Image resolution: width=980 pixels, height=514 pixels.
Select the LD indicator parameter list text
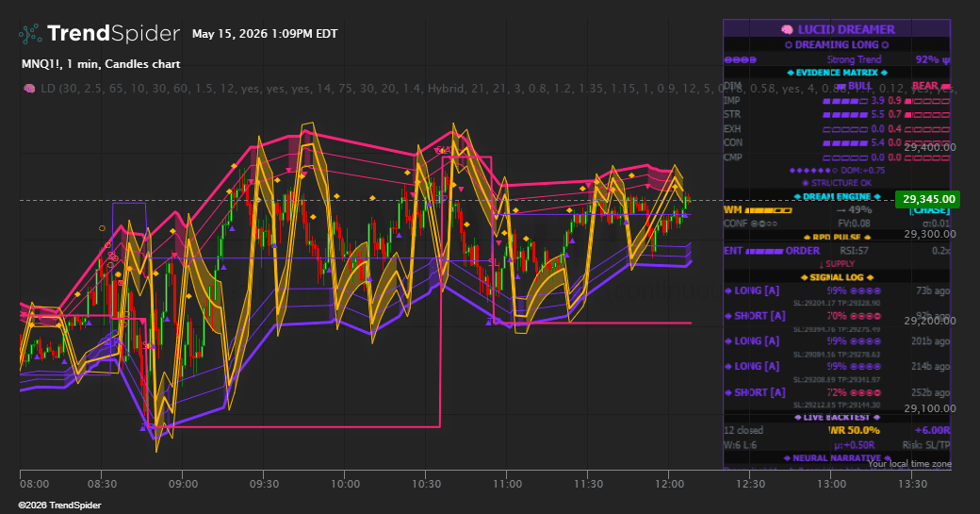click(498, 89)
